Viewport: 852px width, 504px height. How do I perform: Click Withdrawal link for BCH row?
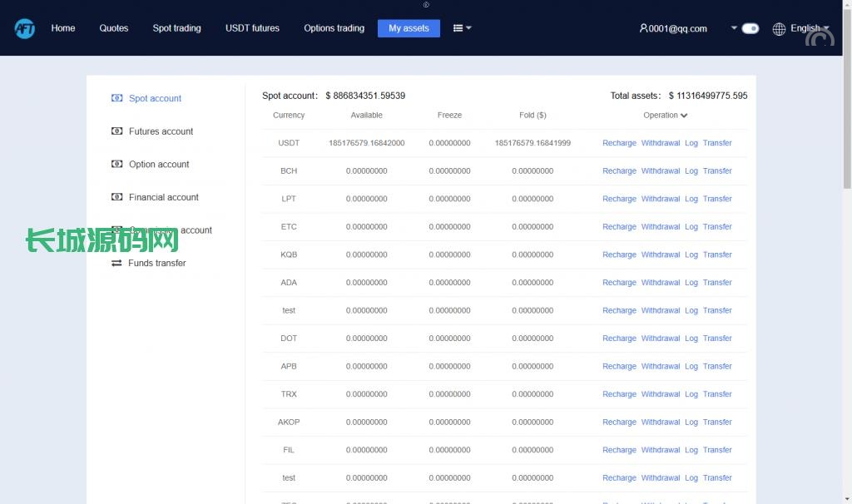661,171
